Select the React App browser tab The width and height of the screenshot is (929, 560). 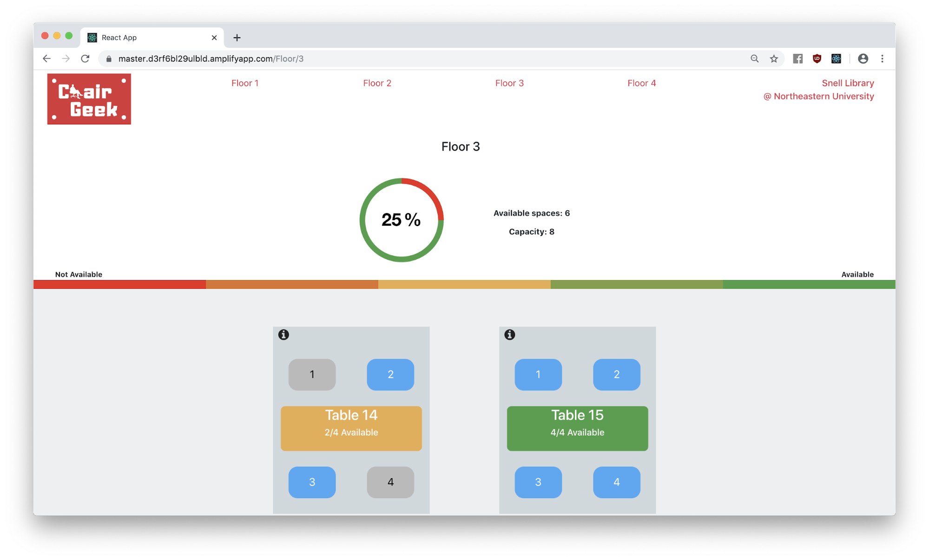[x=152, y=38]
